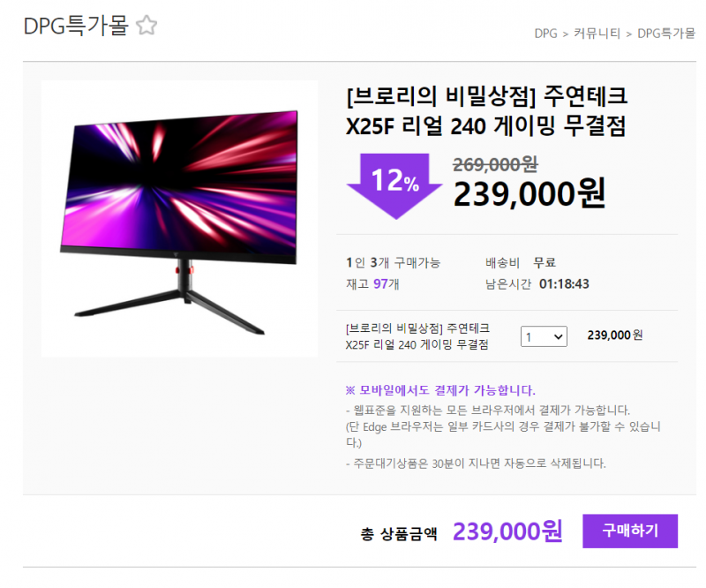Open the 커뮤니티 breadcrumb link
706x588 pixels.
[597, 34]
